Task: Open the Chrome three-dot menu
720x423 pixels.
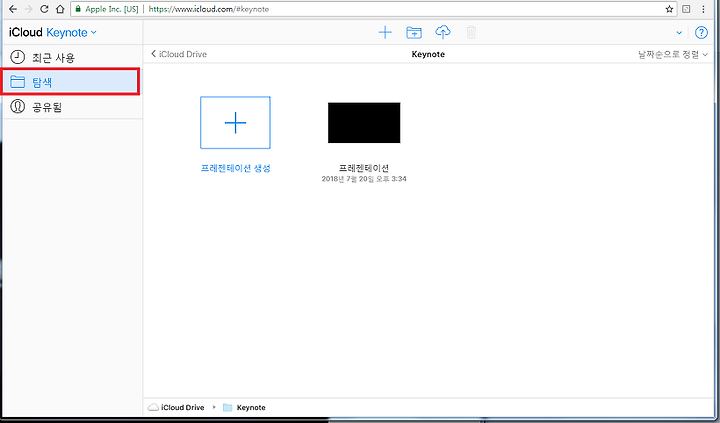Action: pyautogui.click(x=703, y=9)
